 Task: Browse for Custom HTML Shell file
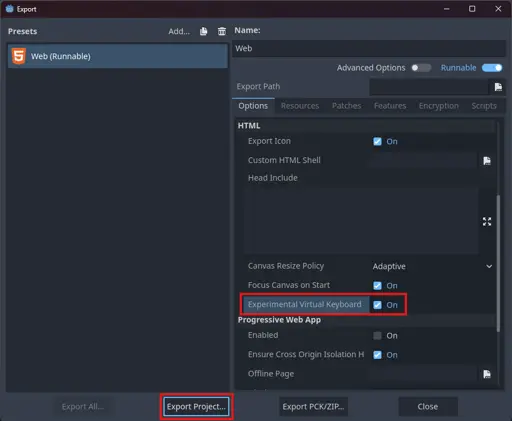pos(487,161)
